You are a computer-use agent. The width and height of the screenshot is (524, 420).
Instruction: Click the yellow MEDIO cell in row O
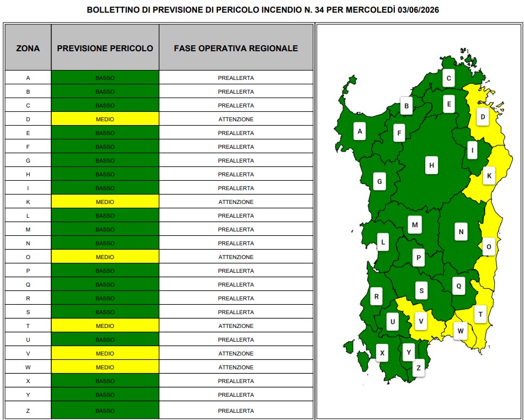[105, 257]
